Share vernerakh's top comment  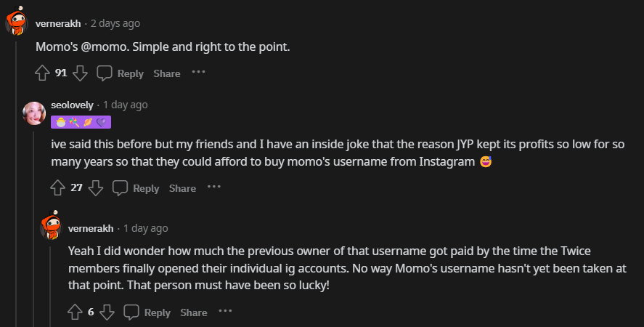coord(166,73)
